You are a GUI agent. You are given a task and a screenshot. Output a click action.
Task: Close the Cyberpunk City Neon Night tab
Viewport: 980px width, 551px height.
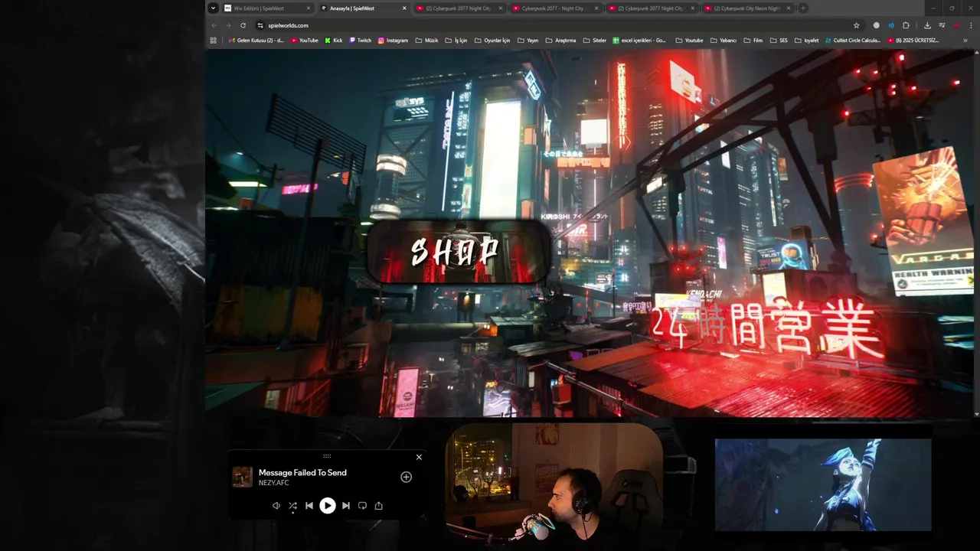click(788, 8)
